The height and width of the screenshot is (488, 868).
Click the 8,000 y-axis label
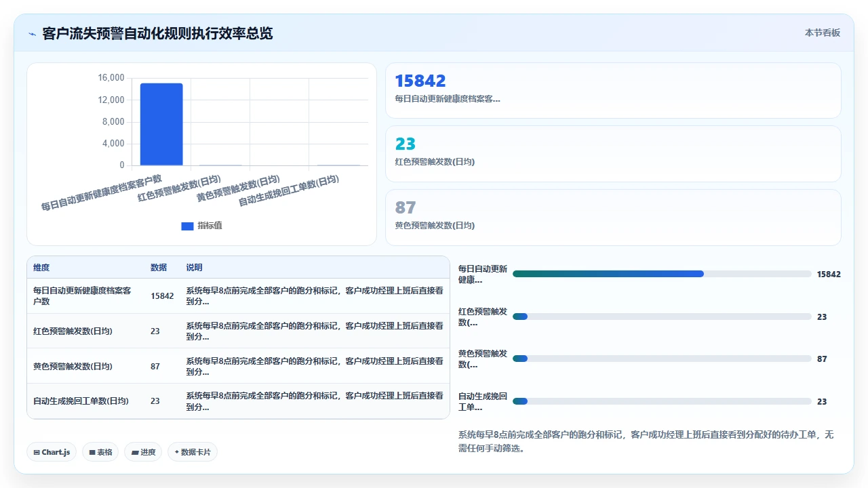[x=113, y=121]
